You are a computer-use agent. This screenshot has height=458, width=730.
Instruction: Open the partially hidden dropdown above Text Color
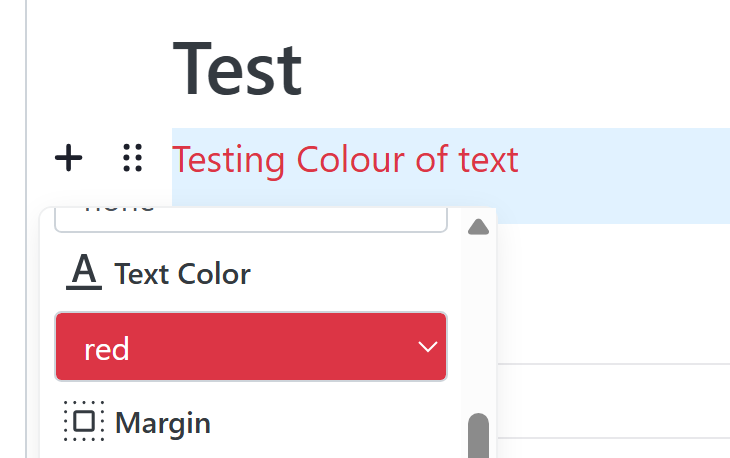[250, 218]
